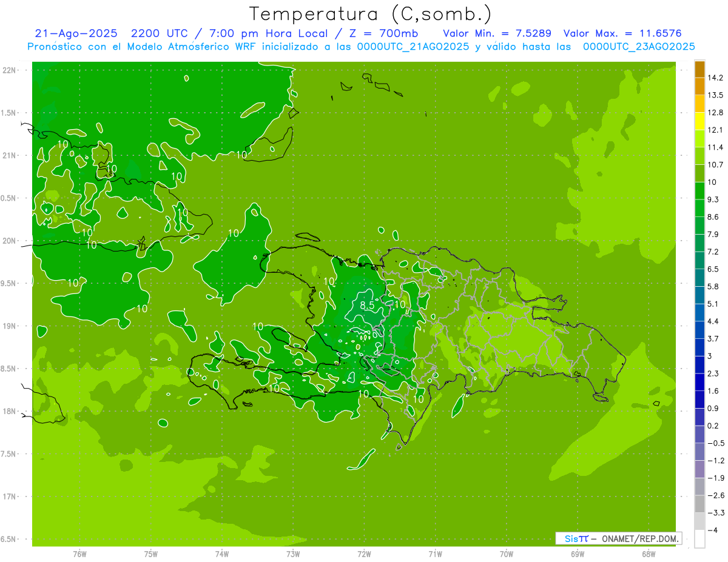728x562 pixels.
Task: Pick the golden swatch between 12.8 and 13.5
Action: (x=699, y=104)
